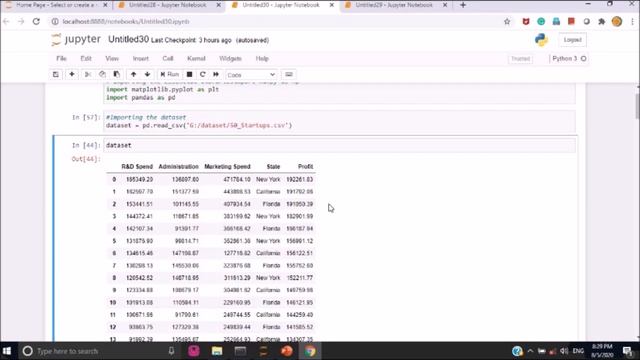Open the Edit menu
Screen dimensions: 640x360
tap(86, 59)
